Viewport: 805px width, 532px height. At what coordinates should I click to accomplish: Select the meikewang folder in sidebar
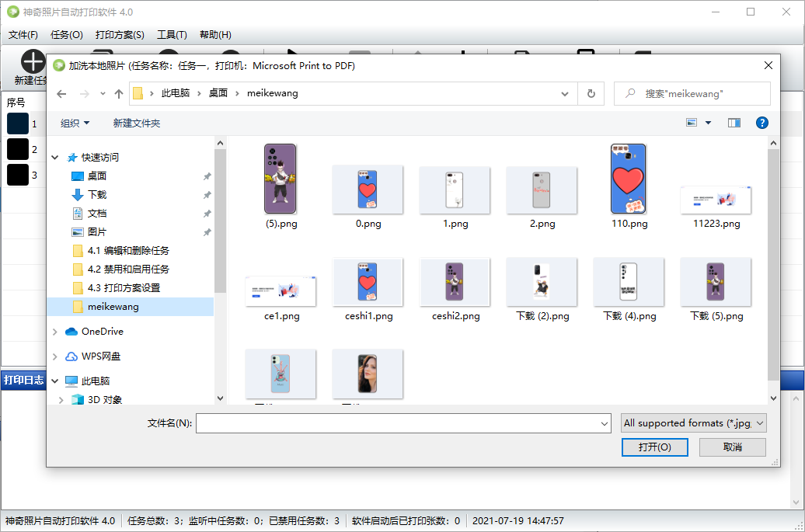[113, 307]
